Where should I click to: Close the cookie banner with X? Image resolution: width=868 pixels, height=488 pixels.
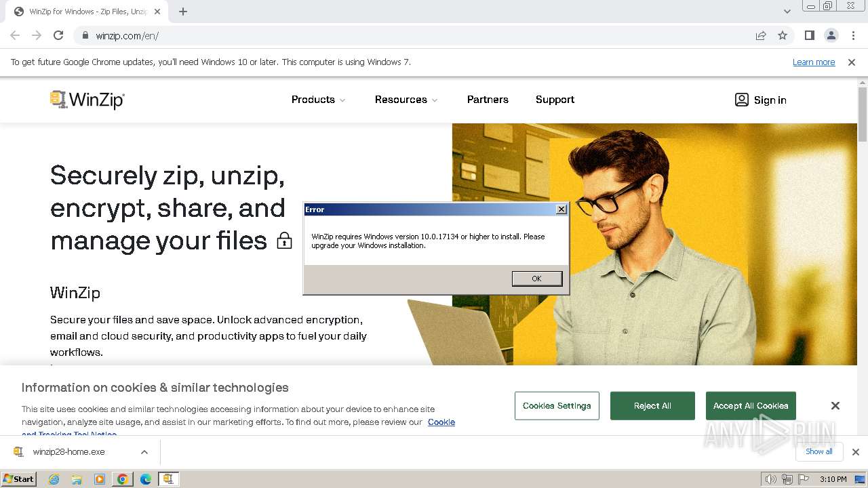(x=835, y=406)
